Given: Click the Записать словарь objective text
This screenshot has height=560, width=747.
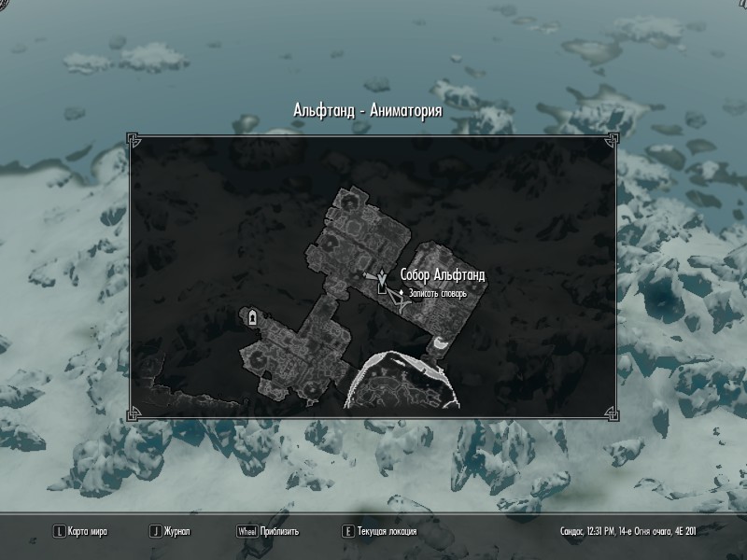Looking at the screenshot, I should click(438, 293).
